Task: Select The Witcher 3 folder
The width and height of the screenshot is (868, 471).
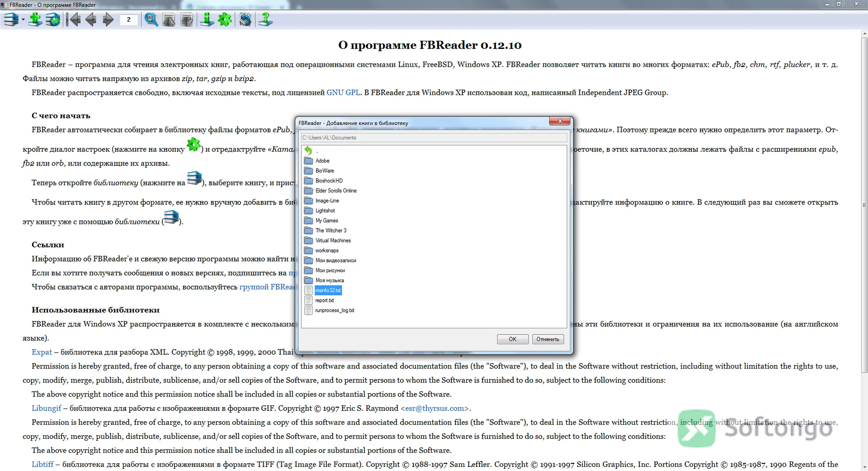Action: click(331, 230)
